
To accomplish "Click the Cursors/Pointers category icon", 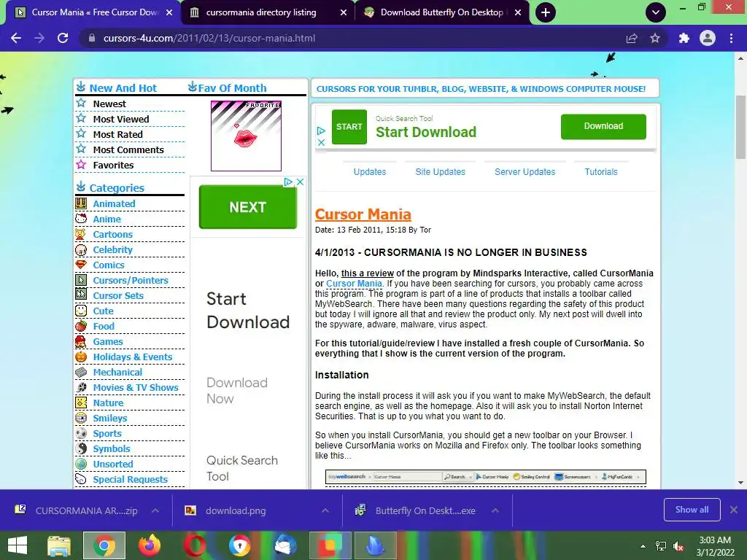I will point(81,280).
